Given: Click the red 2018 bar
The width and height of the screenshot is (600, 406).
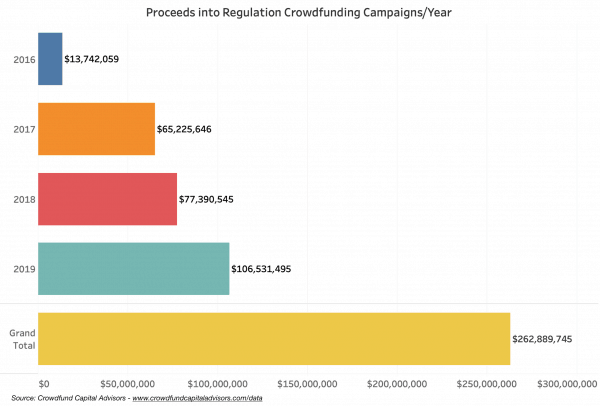Looking at the screenshot, I should 107,199.
